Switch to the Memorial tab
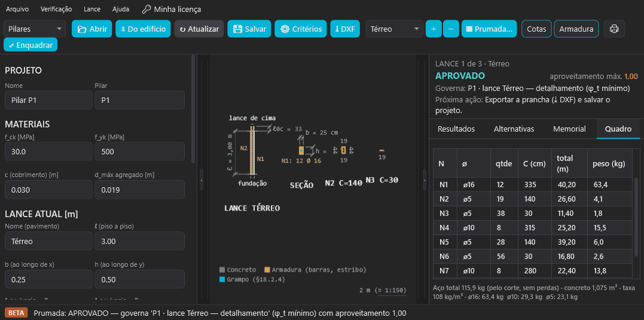This screenshot has width=644, height=320. (569, 129)
